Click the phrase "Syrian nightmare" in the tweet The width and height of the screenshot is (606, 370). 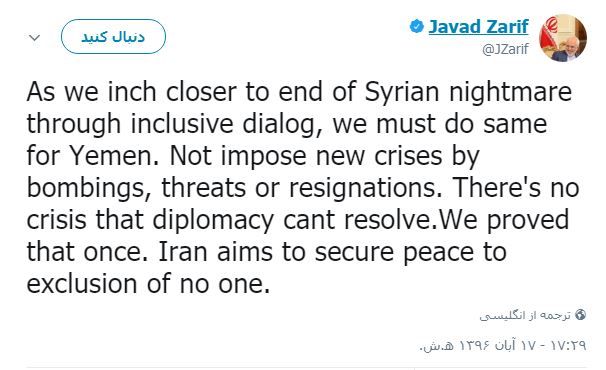(x=468, y=93)
